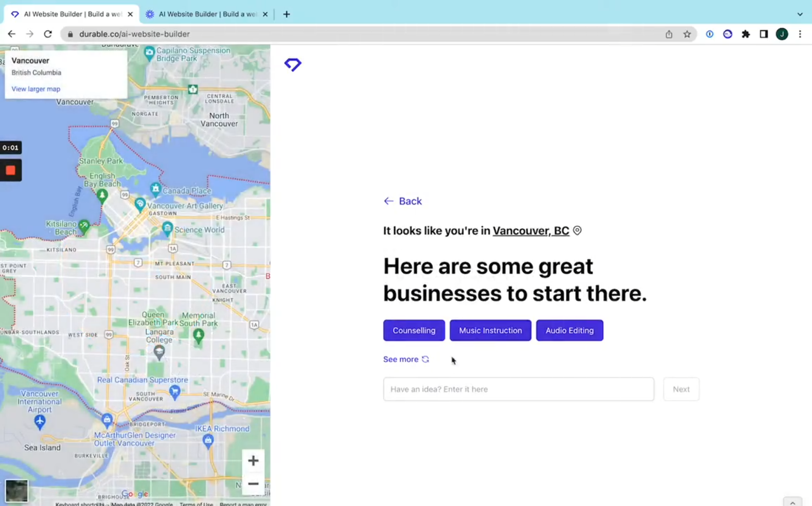
Task: Switch to the second AI Website Builder tab
Action: 206,14
